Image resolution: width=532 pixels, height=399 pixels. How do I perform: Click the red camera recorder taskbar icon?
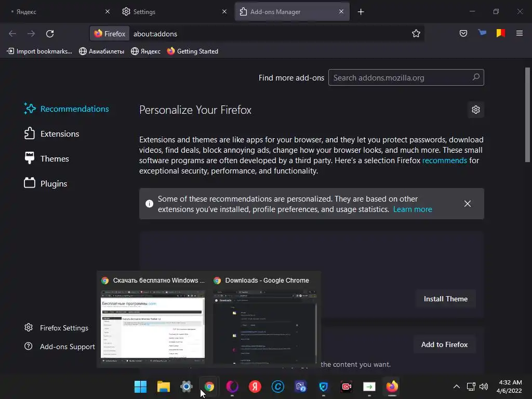click(x=347, y=387)
